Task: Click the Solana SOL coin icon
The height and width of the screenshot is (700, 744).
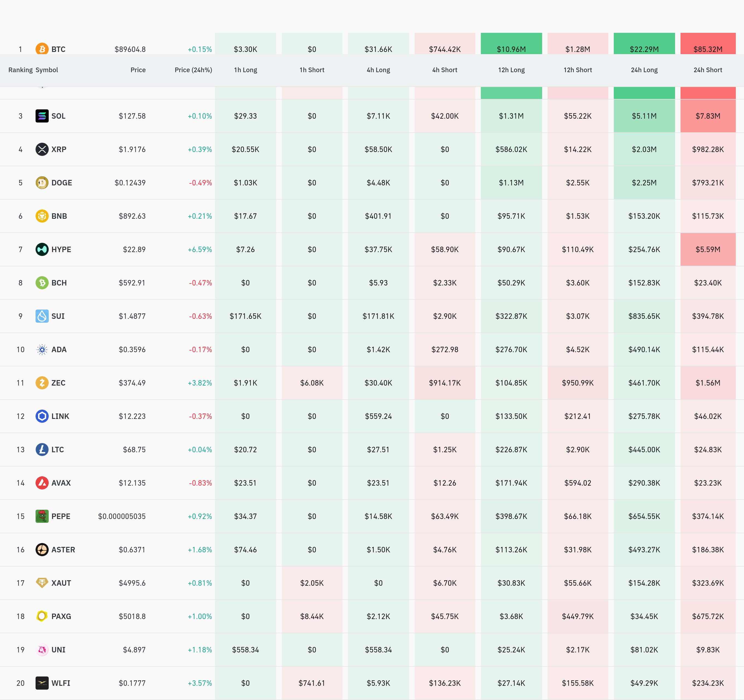Action: [42, 116]
